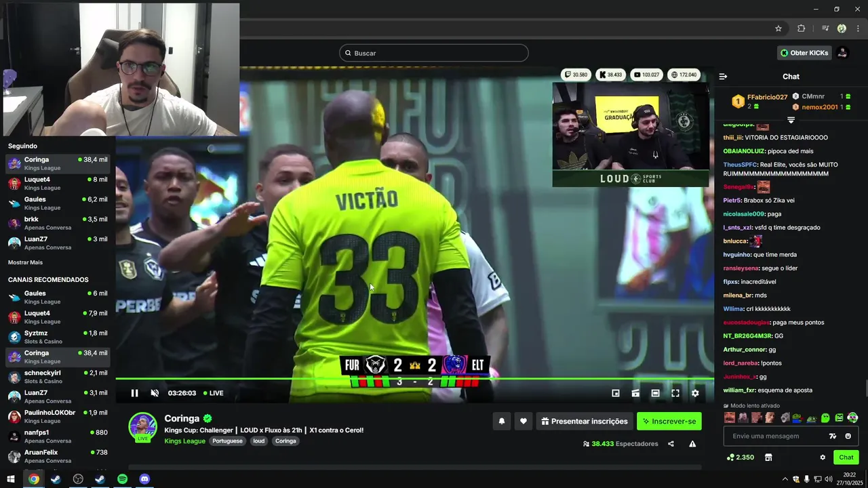Viewport: 868px width, 488px height.
Task: Click TheusSPFC username in chat
Action: pos(740,165)
